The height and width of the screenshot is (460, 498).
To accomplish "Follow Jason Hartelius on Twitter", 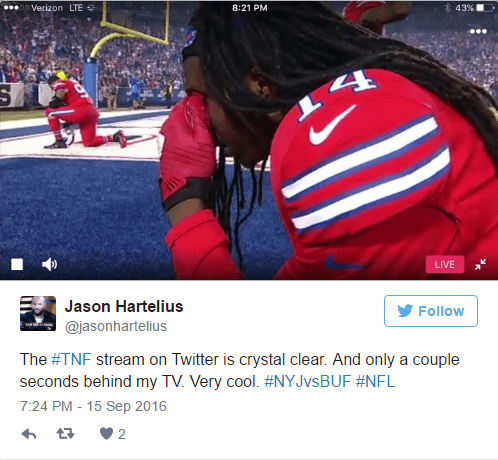I will [431, 311].
